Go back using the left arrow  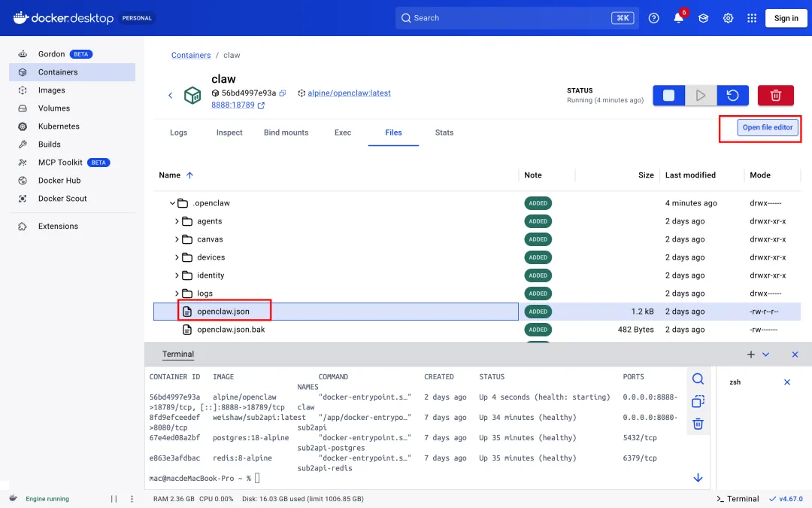pos(171,95)
